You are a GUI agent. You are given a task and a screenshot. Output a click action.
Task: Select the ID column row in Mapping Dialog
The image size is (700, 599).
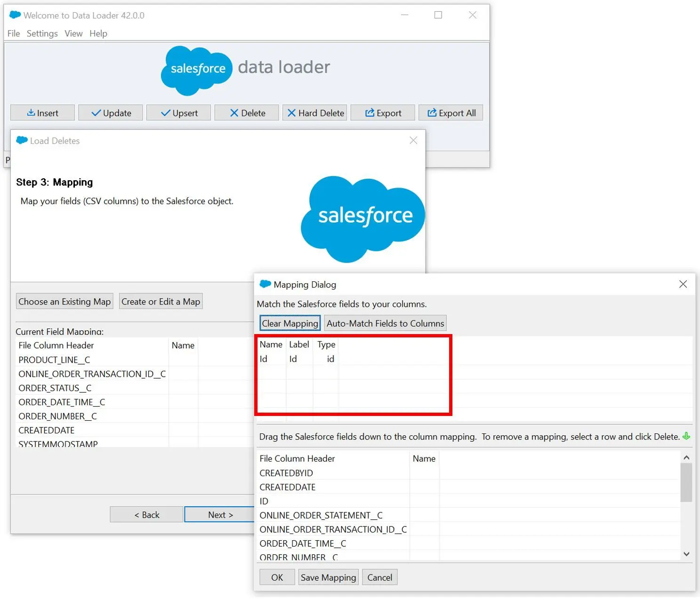point(468,501)
